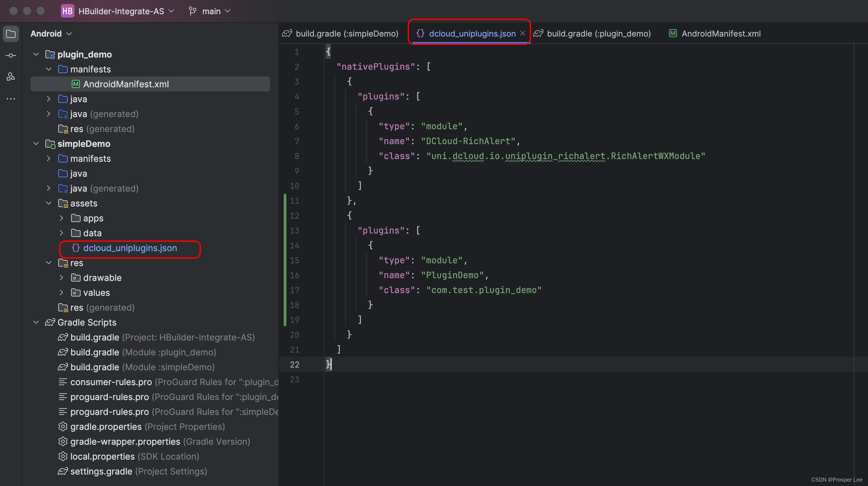The height and width of the screenshot is (486, 868).
Task: Expand java (generated) under simpleDemo
Action: pyautogui.click(x=49, y=188)
